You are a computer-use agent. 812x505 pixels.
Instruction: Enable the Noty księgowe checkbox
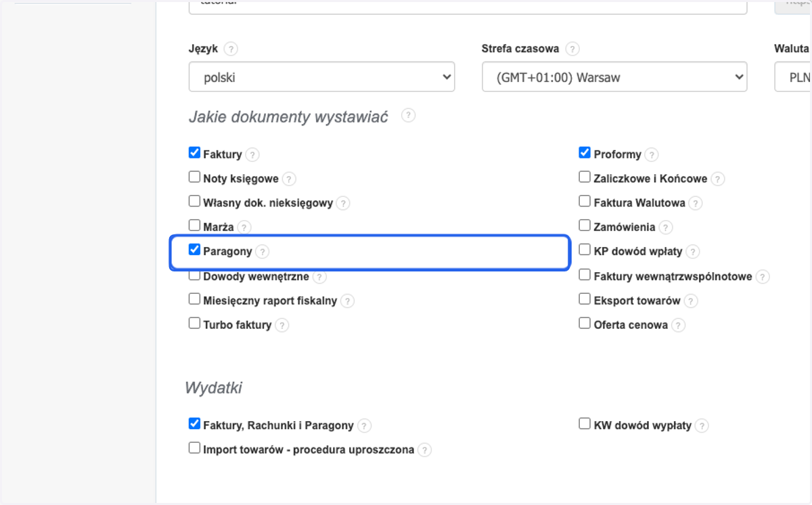coord(194,177)
